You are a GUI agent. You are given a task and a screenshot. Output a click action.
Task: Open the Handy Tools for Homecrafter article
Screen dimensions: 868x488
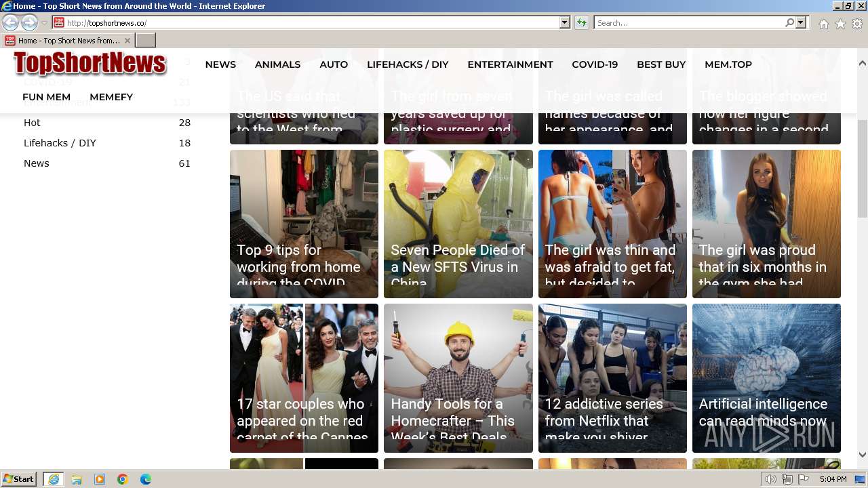pos(458,378)
